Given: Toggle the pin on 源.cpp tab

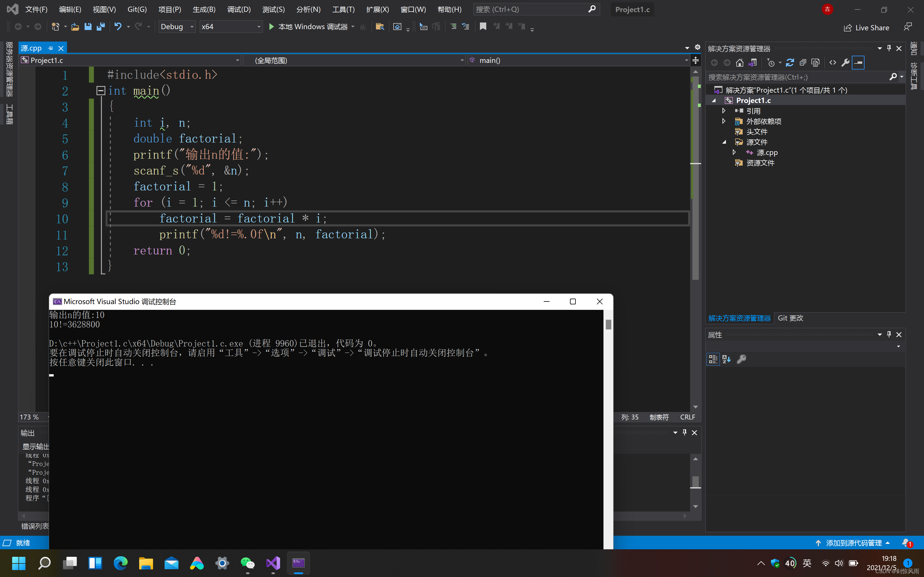Looking at the screenshot, I should [51, 48].
